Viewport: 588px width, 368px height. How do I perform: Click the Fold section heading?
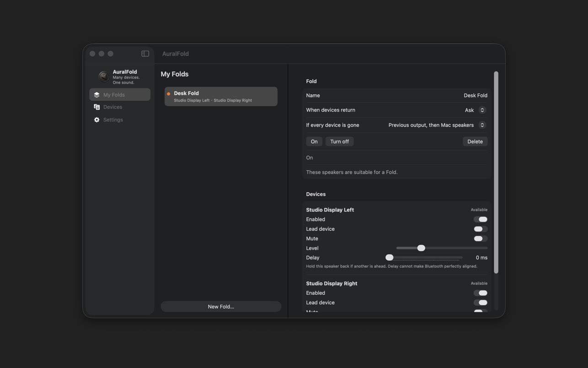(311, 81)
